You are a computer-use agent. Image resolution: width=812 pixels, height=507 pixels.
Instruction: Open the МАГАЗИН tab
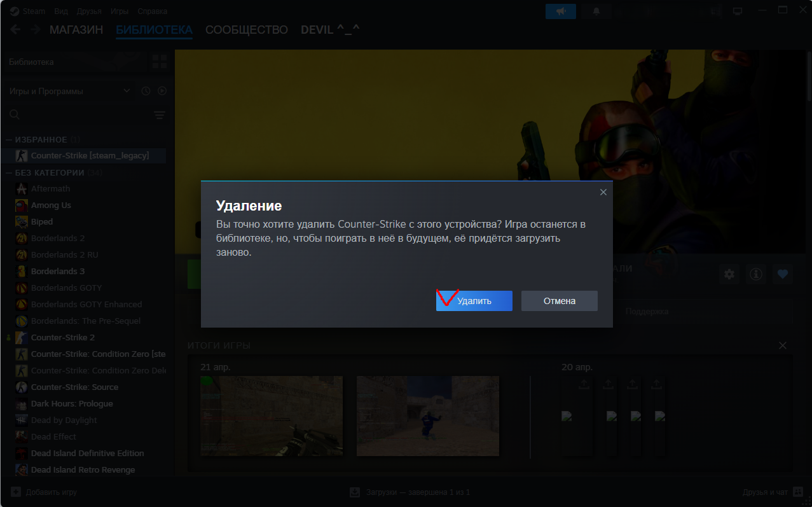pos(76,30)
